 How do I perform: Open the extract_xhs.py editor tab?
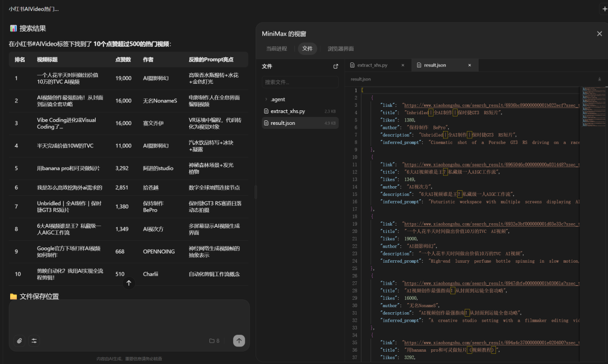tap(372, 65)
